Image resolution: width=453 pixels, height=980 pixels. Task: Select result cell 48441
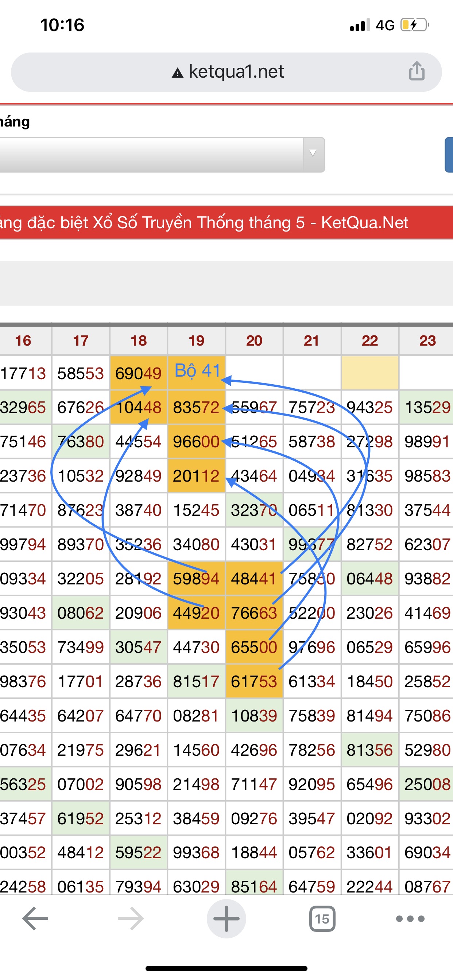pos(254,579)
